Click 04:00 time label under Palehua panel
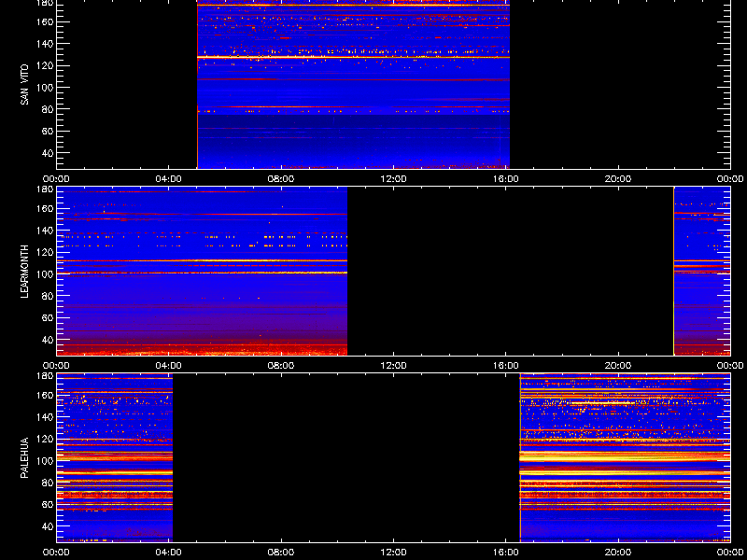The width and height of the screenshot is (747, 560). (x=169, y=553)
